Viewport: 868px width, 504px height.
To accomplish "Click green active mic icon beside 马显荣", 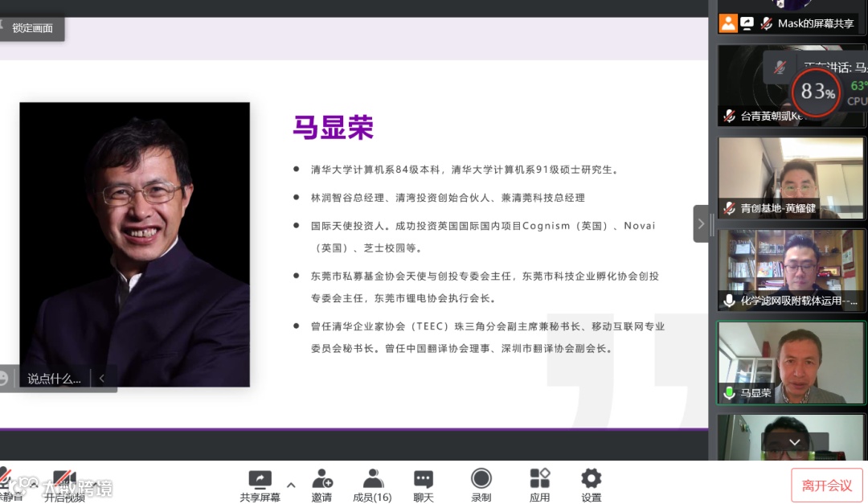I will (x=730, y=393).
